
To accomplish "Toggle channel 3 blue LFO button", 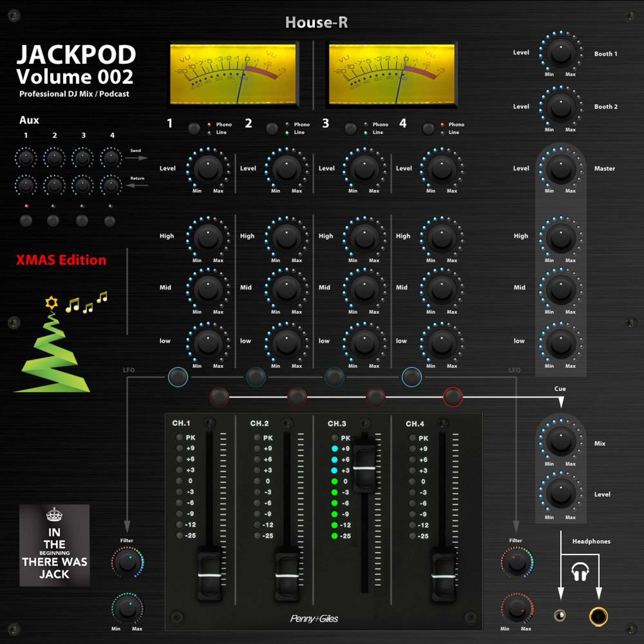I will click(x=334, y=377).
